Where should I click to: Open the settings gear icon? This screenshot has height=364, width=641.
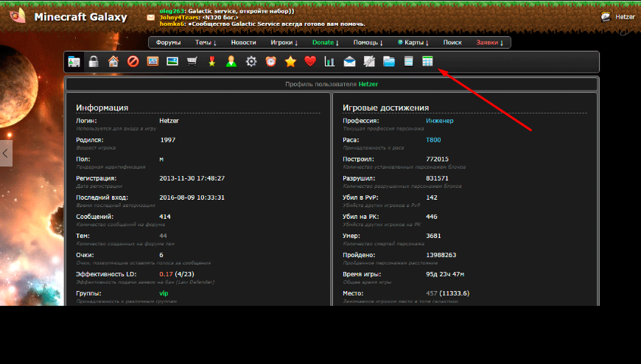click(251, 62)
